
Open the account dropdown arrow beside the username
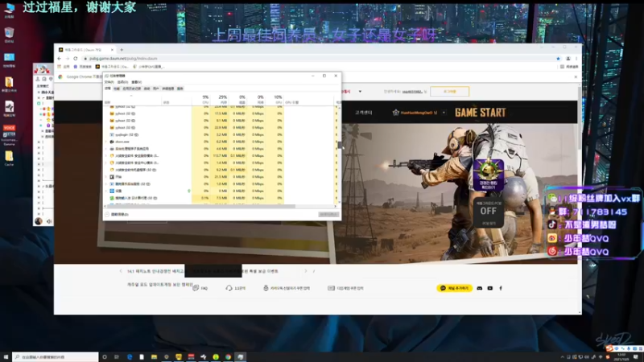tap(444, 113)
